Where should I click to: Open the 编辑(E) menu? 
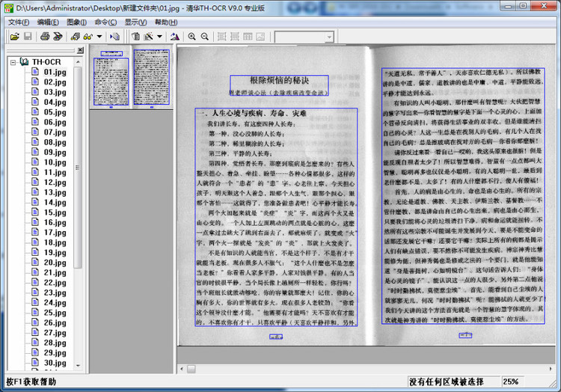[48, 22]
